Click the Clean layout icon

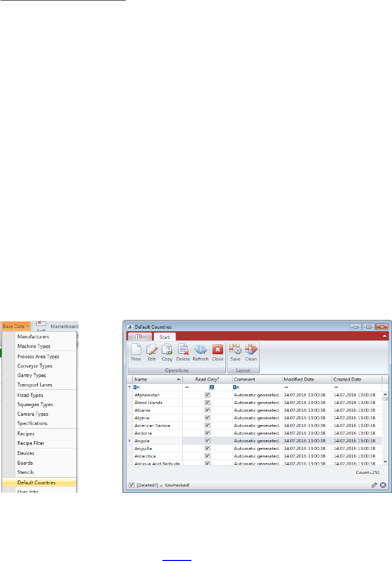pos(251,350)
